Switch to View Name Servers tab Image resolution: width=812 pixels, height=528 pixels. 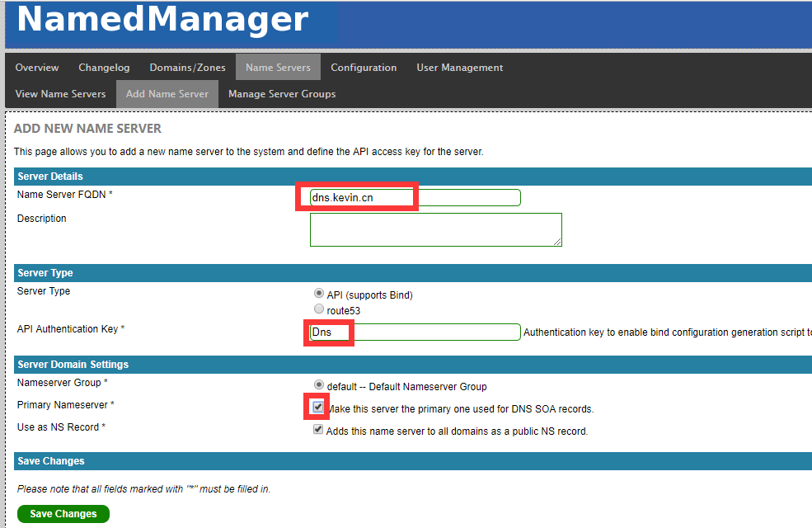click(x=60, y=94)
